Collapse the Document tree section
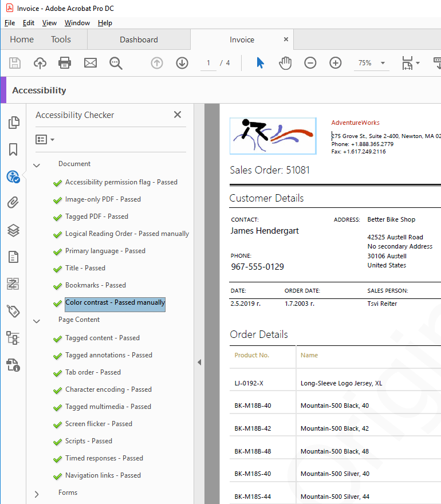The height and width of the screenshot is (504, 441). [37, 165]
